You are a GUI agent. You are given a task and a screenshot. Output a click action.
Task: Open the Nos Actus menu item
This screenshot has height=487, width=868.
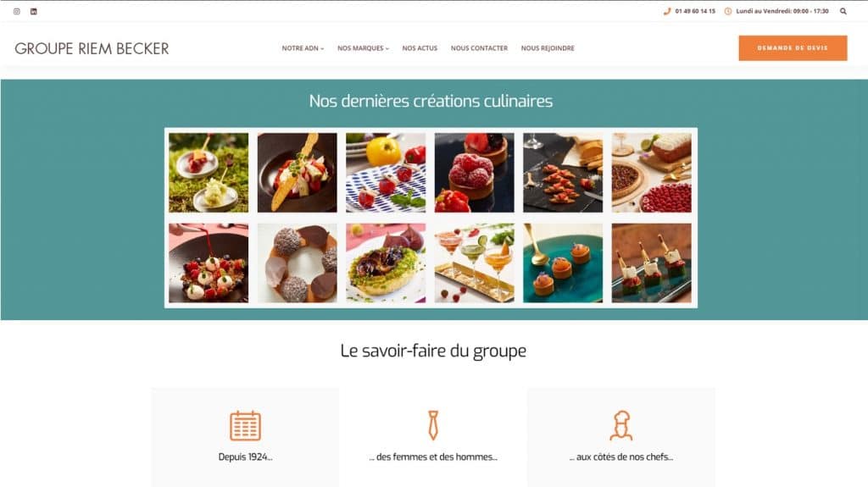pyautogui.click(x=420, y=48)
